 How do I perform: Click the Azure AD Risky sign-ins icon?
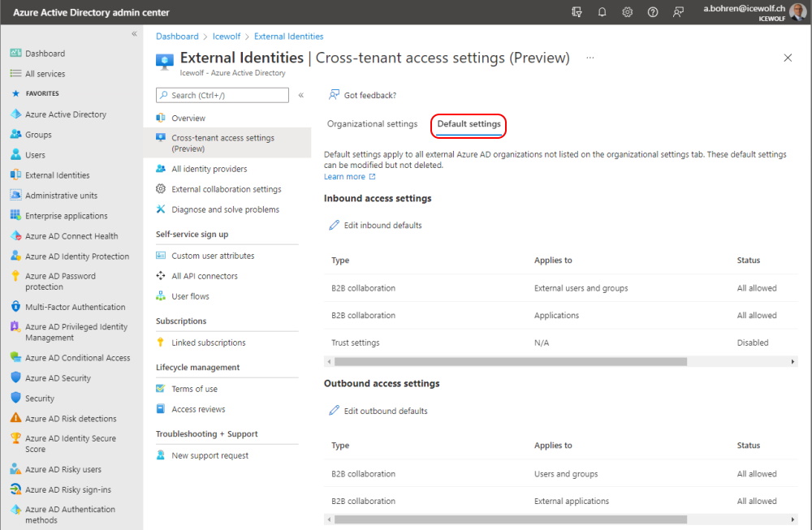pyautogui.click(x=16, y=489)
